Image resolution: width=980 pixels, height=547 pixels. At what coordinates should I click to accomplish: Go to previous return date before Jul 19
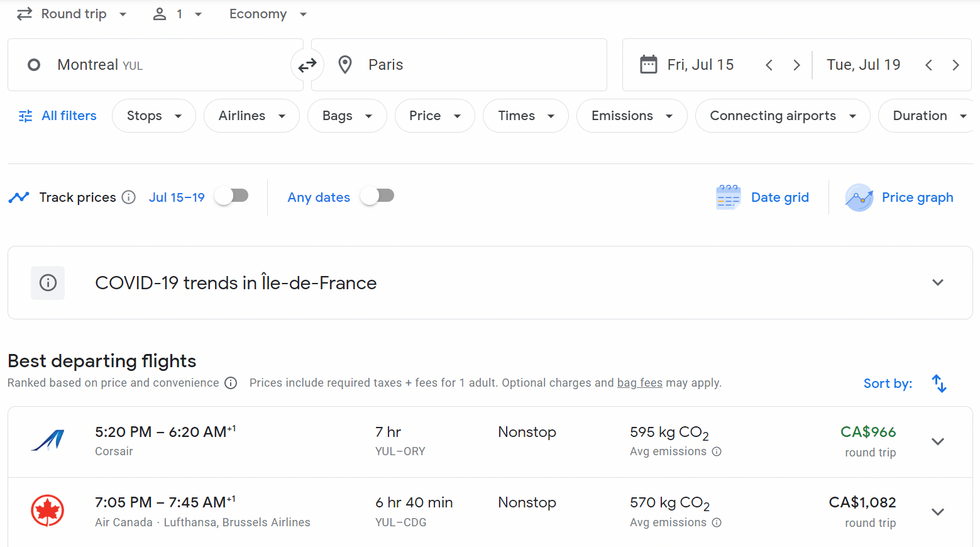click(928, 65)
